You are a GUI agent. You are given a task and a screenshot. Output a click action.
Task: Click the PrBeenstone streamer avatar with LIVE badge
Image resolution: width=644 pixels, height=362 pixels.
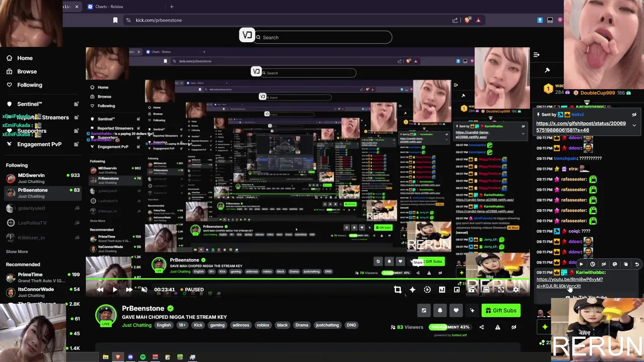(106, 316)
